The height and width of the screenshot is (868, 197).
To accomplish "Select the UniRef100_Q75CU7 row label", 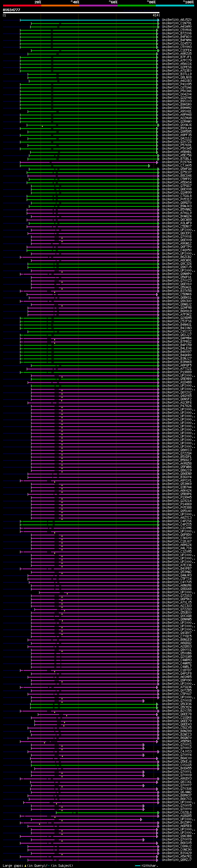I will [177, 172].
